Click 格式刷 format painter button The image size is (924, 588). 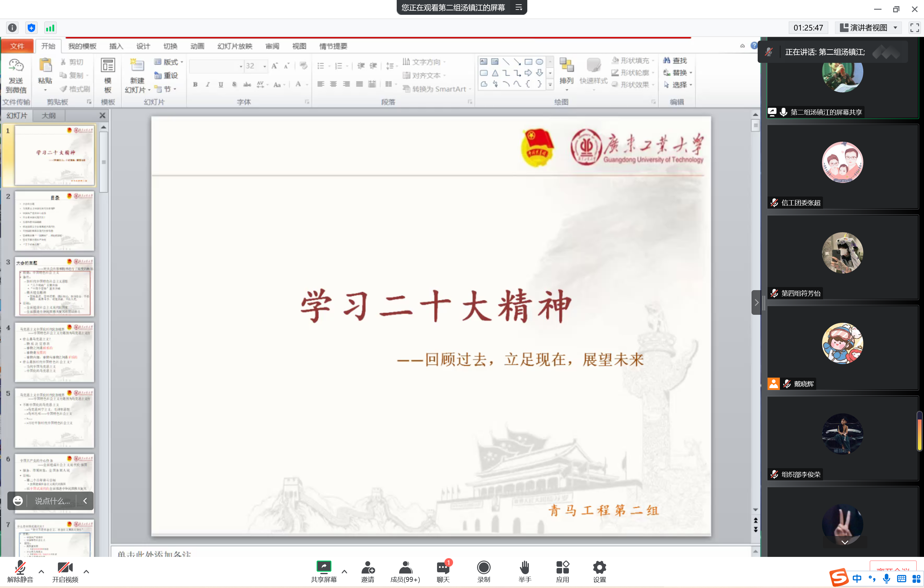(75, 89)
